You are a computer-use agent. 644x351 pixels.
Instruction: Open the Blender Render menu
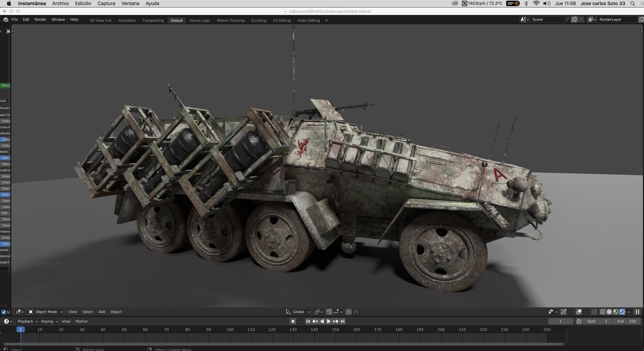[x=40, y=19]
